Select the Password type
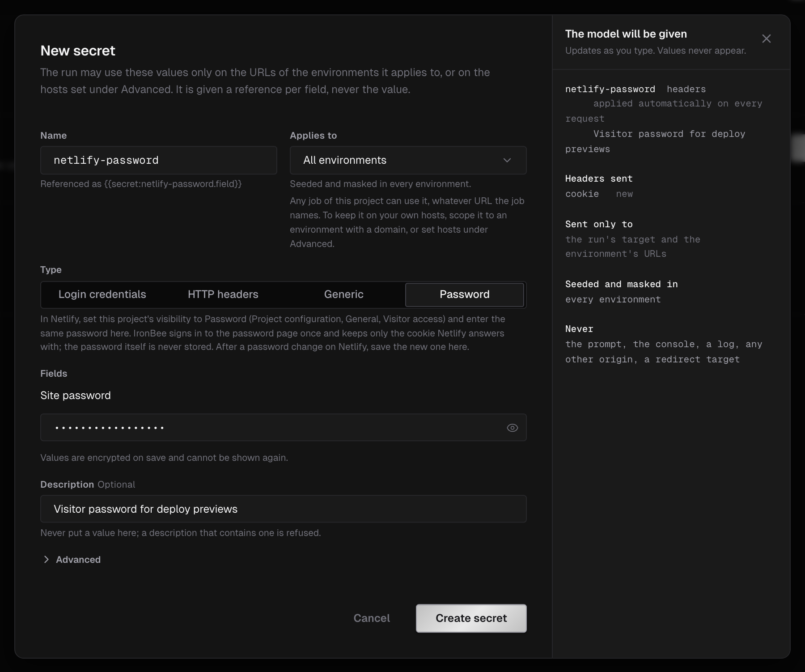Viewport: 805px width, 672px height. tap(465, 294)
